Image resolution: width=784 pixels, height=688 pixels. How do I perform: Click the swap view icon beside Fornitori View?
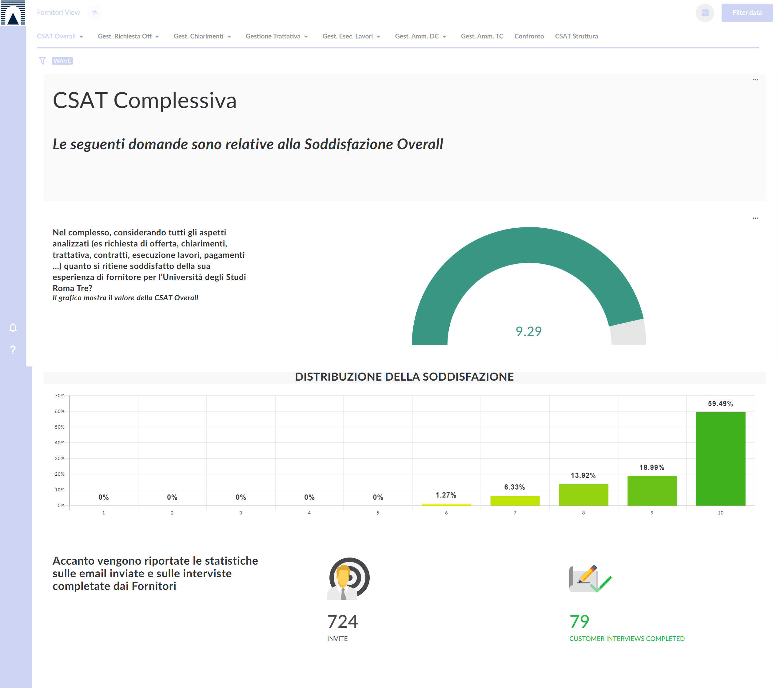pos(95,13)
